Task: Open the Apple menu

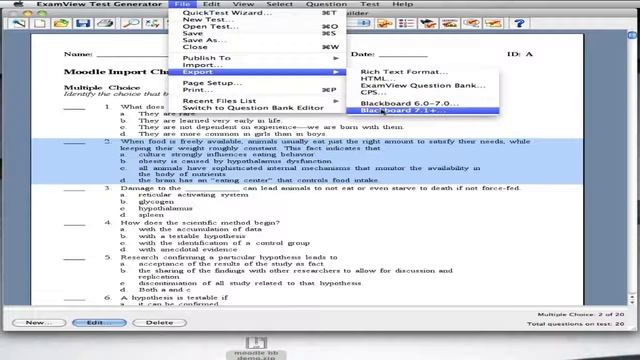Action: pos(18,4)
